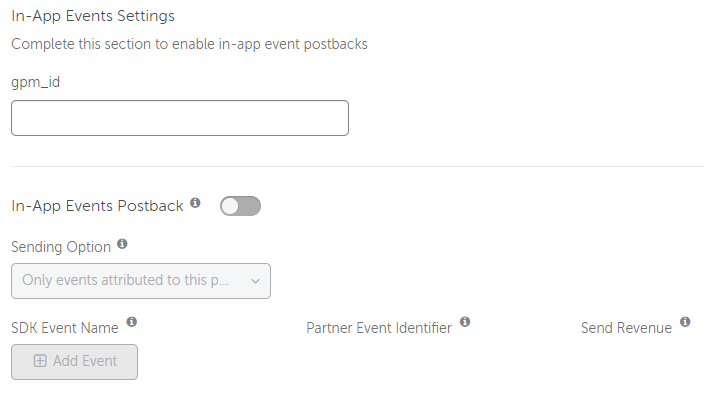Open the Sending Option dropdown
This screenshot has height=396, width=704.
[141, 281]
